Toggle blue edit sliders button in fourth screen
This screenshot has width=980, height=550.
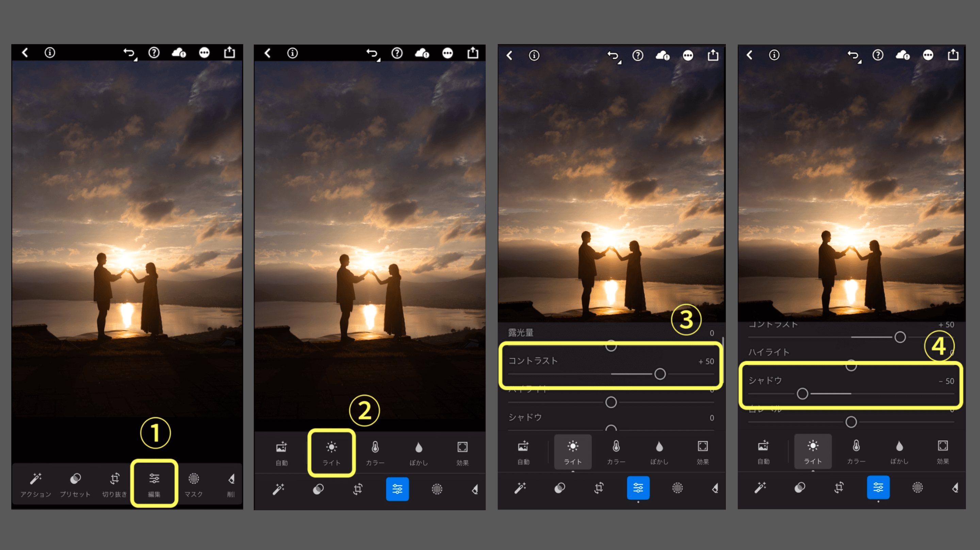(x=878, y=487)
